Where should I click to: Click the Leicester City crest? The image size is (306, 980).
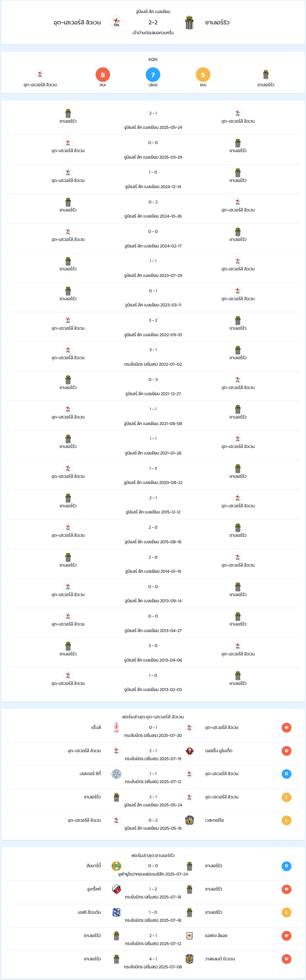pos(116,774)
